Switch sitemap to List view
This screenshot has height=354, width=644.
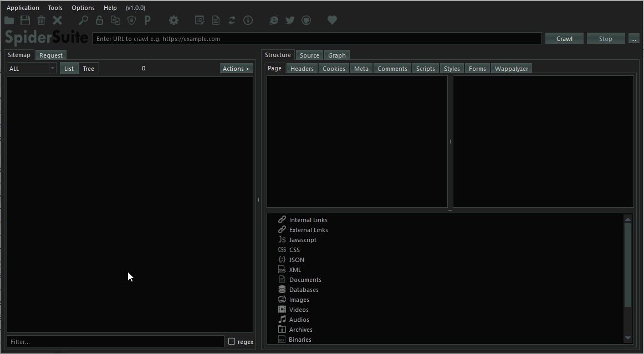tap(69, 69)
